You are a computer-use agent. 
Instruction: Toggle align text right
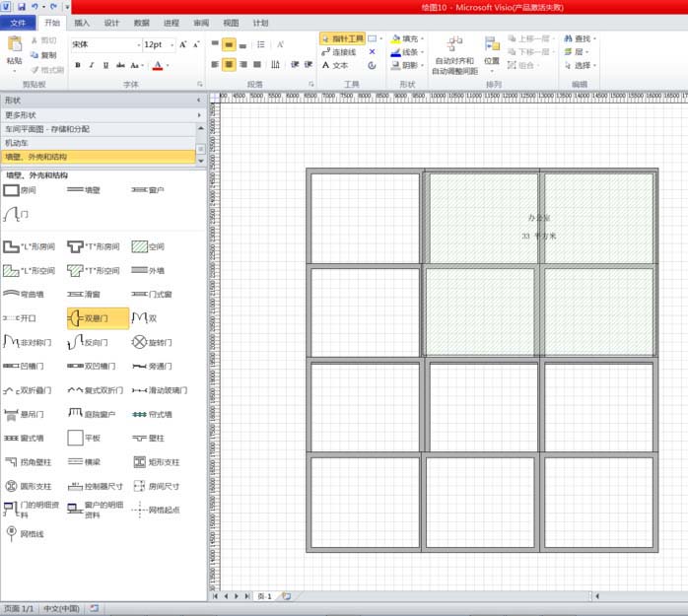click(243, 65)
